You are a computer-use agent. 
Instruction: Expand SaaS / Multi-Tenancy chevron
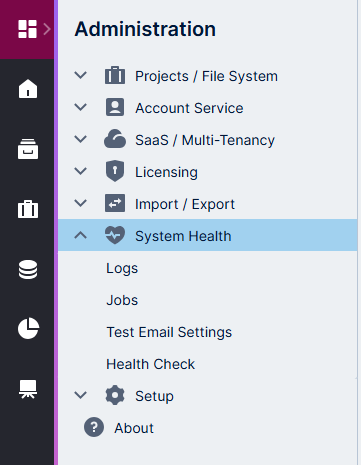click(81, 139)
